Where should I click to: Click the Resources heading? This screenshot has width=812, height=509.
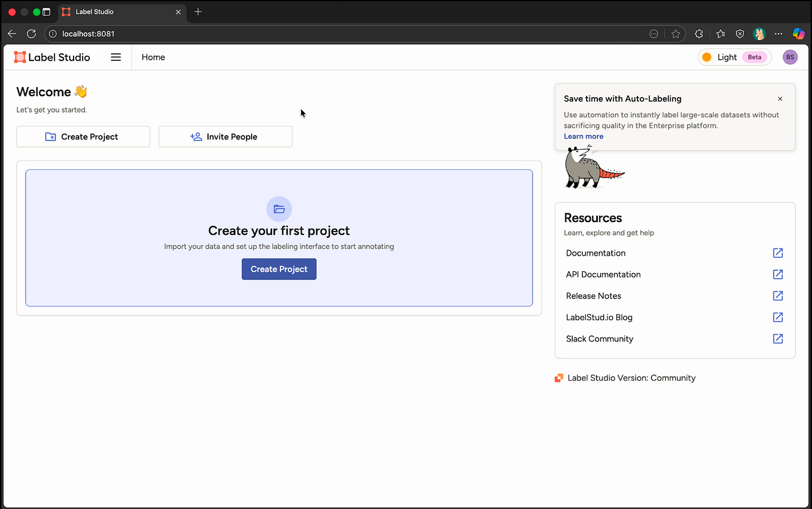pos(593,218)
